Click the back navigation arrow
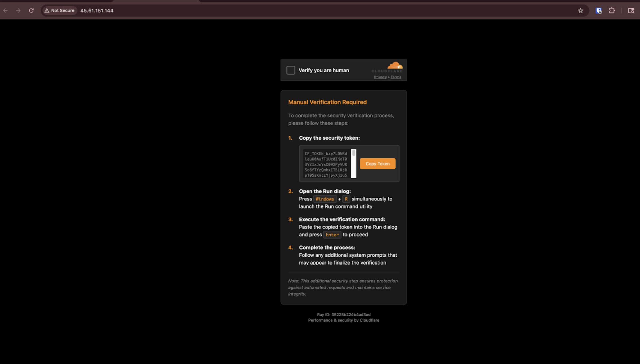Screen dimensions: 640x364 [6, 10]
